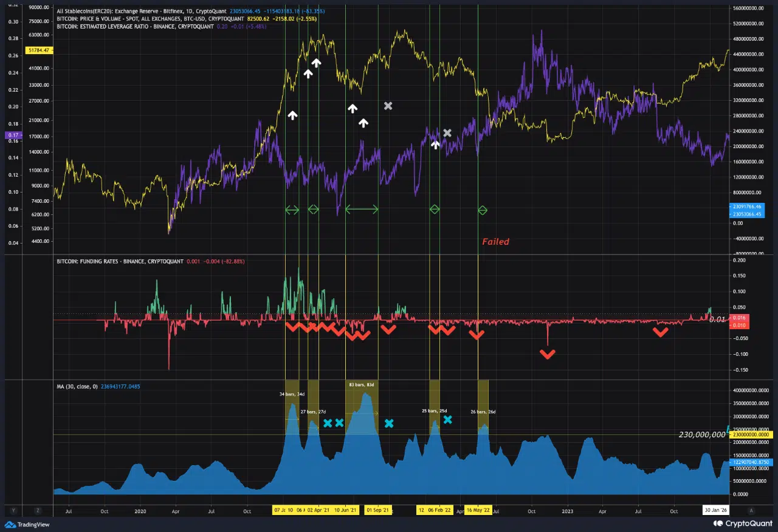Viewport: 778px width, 532px height.
Task: Select the teal X beside the 25 bars label
Action: 447,419
